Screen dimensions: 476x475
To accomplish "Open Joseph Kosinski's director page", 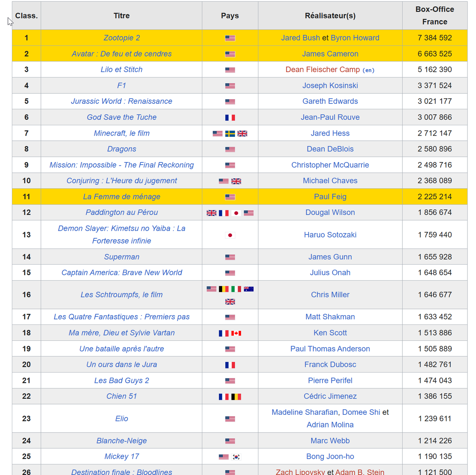I will pos(330,85).
